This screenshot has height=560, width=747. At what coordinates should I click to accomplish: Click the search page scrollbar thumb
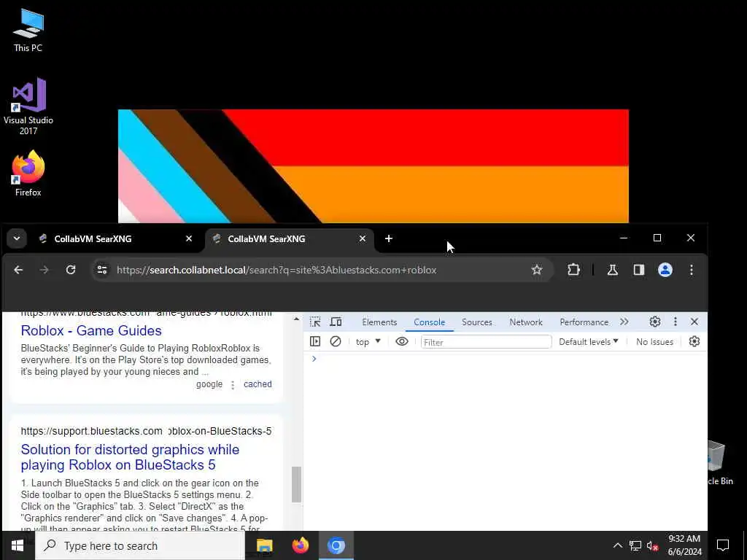[x=296, y=484]
